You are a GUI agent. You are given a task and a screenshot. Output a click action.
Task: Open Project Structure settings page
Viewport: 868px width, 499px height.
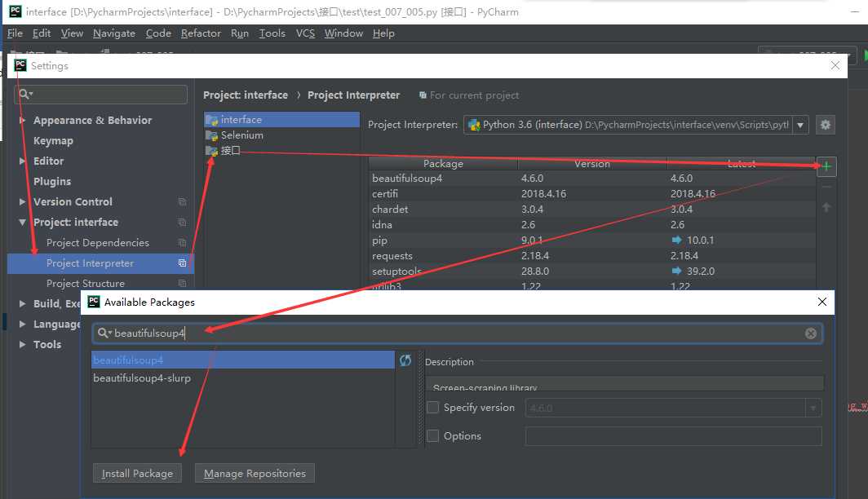pos(86,283)
